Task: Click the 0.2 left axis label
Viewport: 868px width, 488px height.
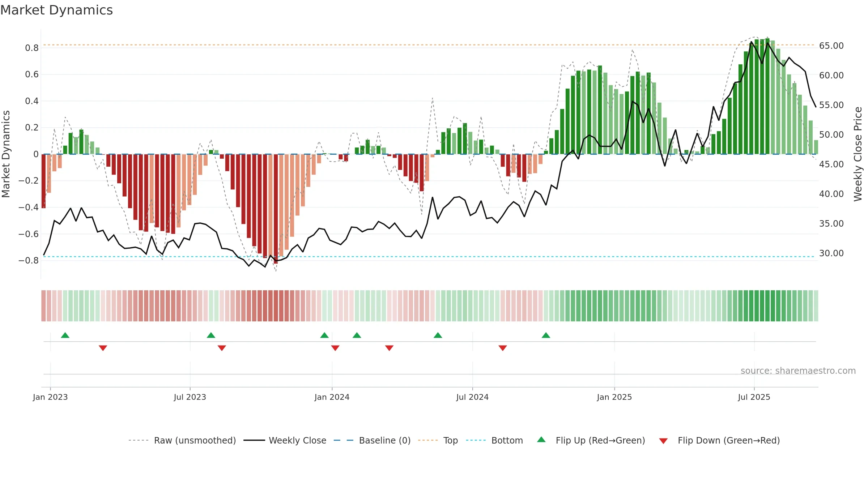Action: click(32, 128)
